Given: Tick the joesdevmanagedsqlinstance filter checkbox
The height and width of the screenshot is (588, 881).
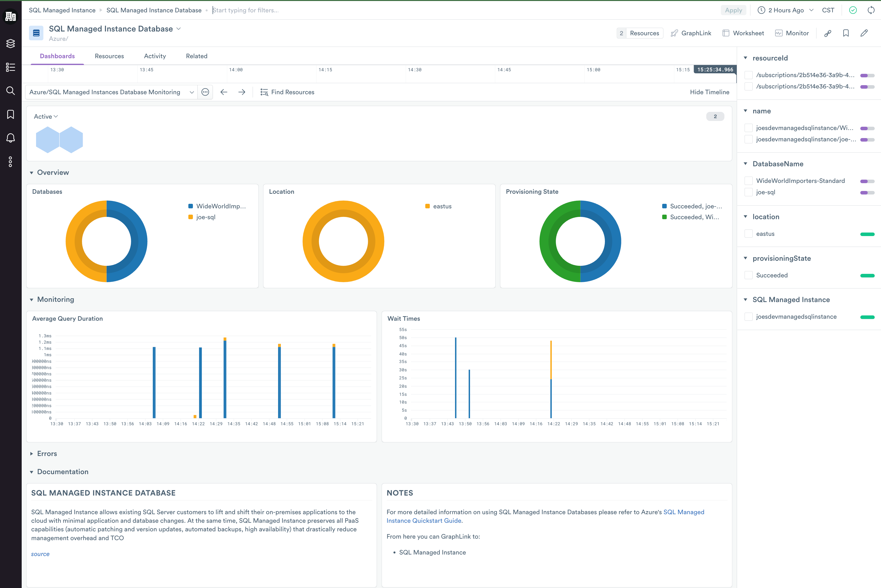Looking at the screenshot, I should (x=749, y=316).
